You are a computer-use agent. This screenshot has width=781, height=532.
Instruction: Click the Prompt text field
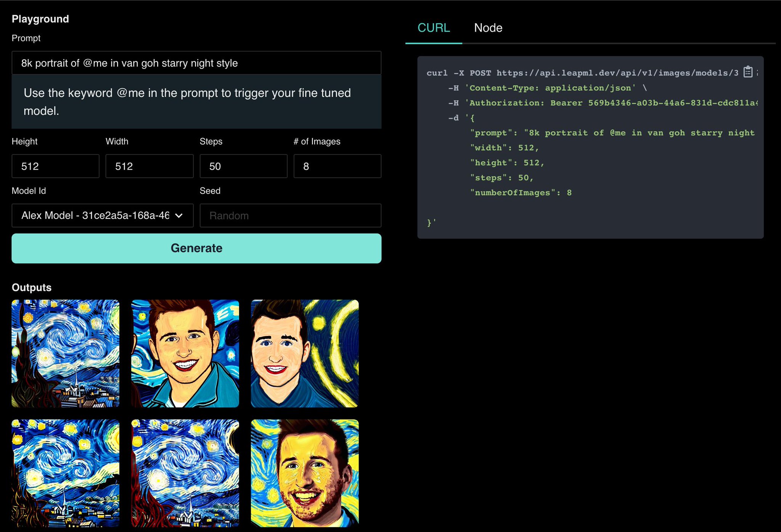point(196,63)
